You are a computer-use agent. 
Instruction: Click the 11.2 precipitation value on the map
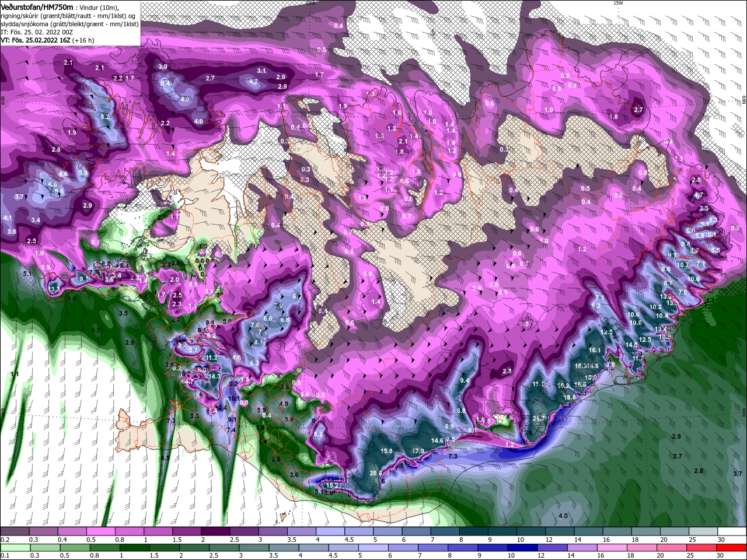[211, 358]
